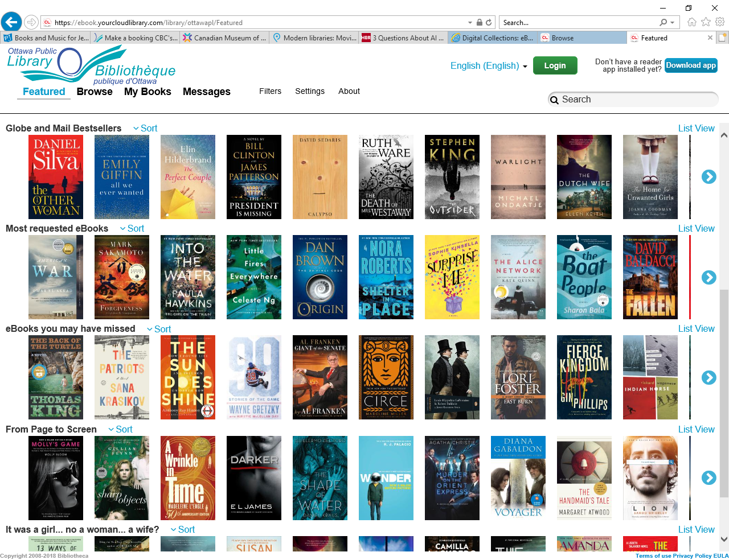Screen dimensions: 729x560
Task: Open the browser home icon
Action: click(x=692, y=22)
